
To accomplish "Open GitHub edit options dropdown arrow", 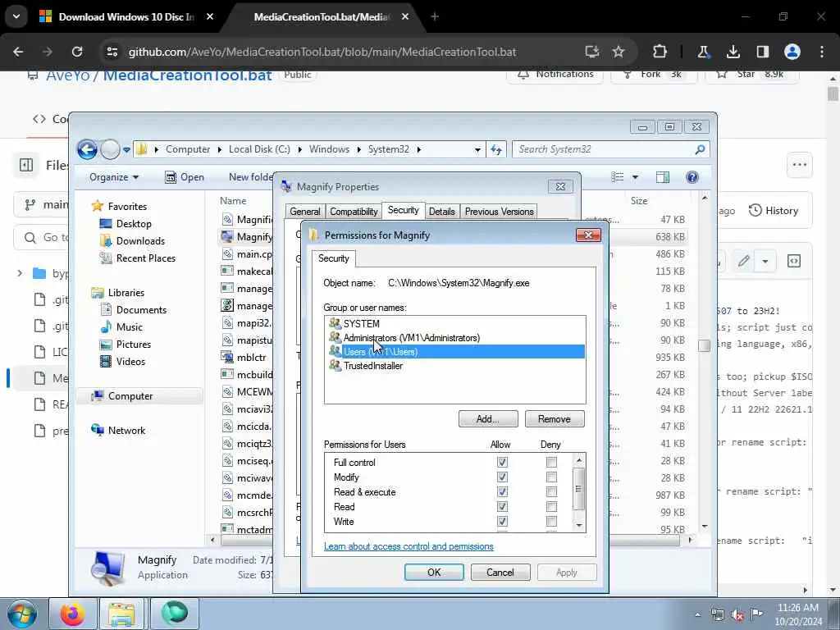I will [x=765, y=261].
